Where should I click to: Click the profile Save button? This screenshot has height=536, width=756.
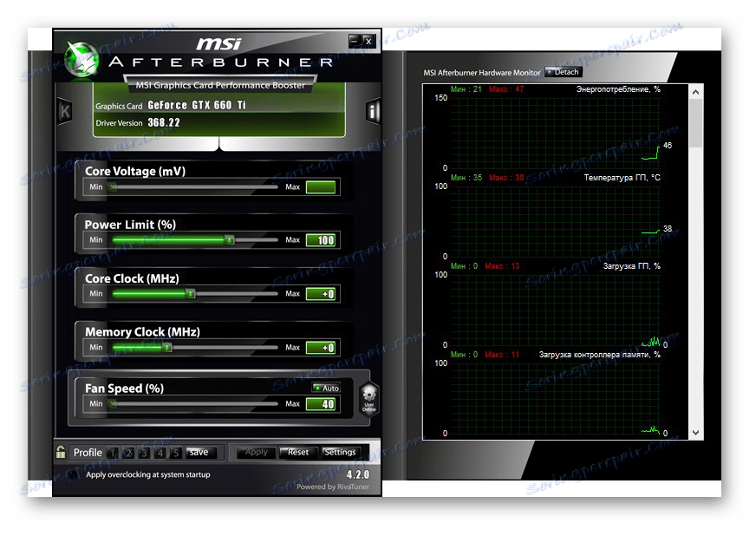pos(199,452)
